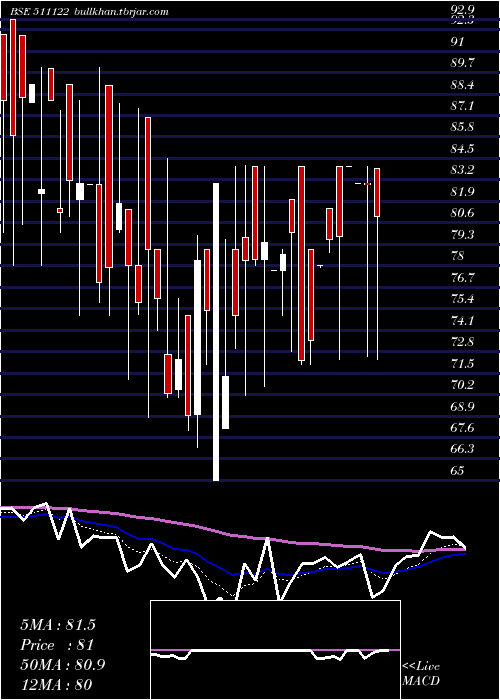The image size is (500, 700).
Task: Select the 83.2 price level label
Action: pyautogui.click(x=462, y=171)
